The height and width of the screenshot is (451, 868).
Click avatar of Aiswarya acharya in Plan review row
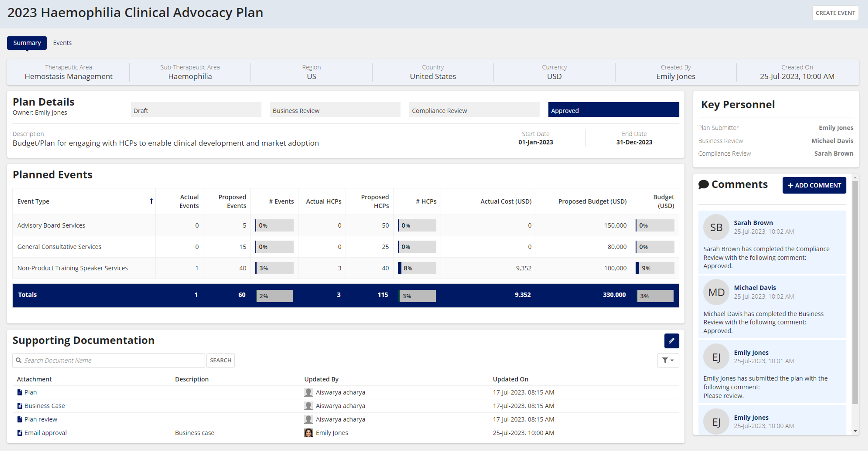308,419
